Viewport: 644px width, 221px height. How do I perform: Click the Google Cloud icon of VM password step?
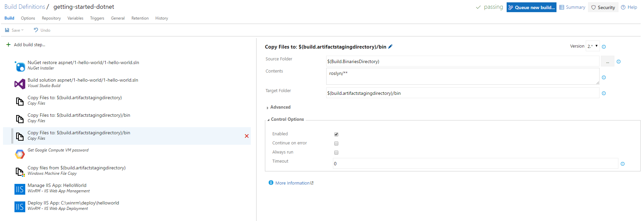[20, 154]
